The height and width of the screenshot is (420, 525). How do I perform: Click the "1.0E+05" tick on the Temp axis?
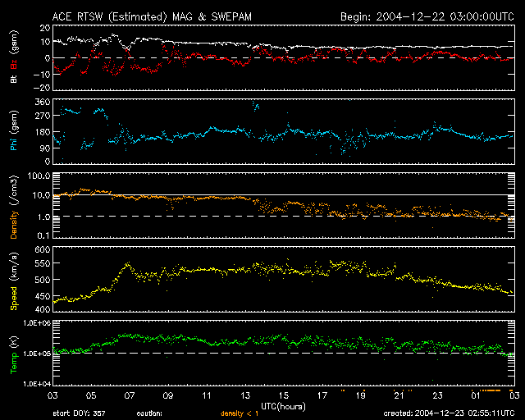pos(37,354)
